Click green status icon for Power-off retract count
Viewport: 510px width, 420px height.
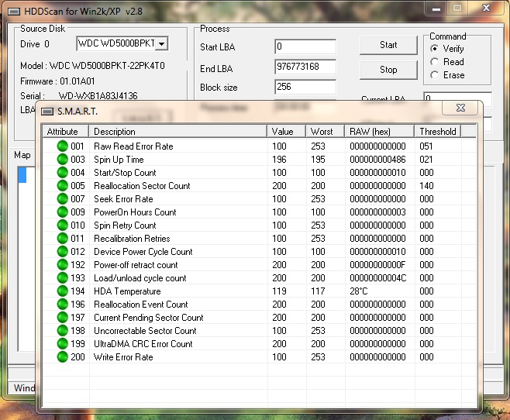pyautogui.click(x=62, y=264)
